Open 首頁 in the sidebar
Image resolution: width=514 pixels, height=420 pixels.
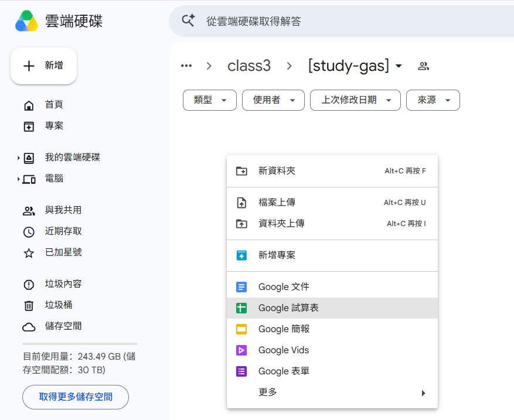click(x=54, y=105)
